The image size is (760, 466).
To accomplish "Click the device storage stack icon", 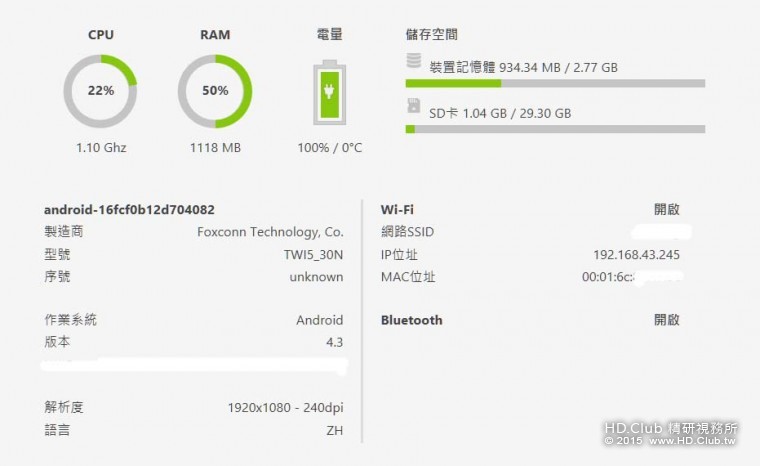I will click(413, 62).
